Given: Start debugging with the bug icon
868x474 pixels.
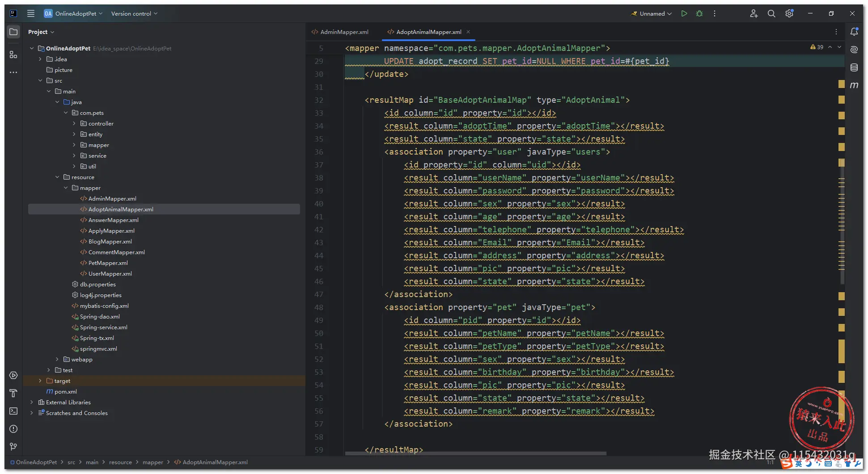Looking at the screenshot, I should 699,13.
